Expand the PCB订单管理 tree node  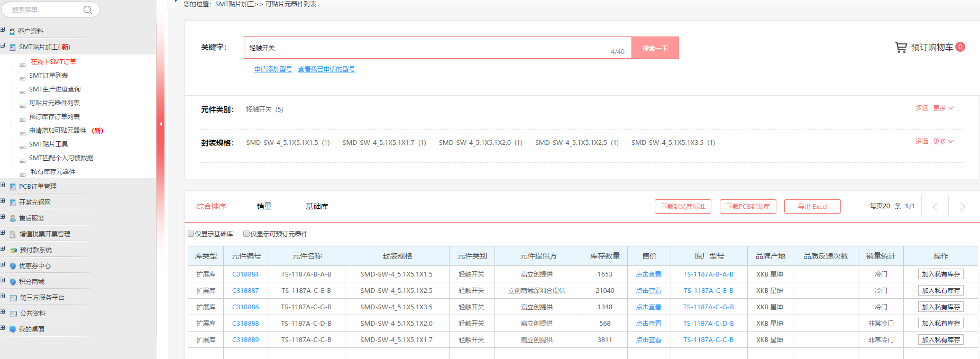click(x=3, y=186)
